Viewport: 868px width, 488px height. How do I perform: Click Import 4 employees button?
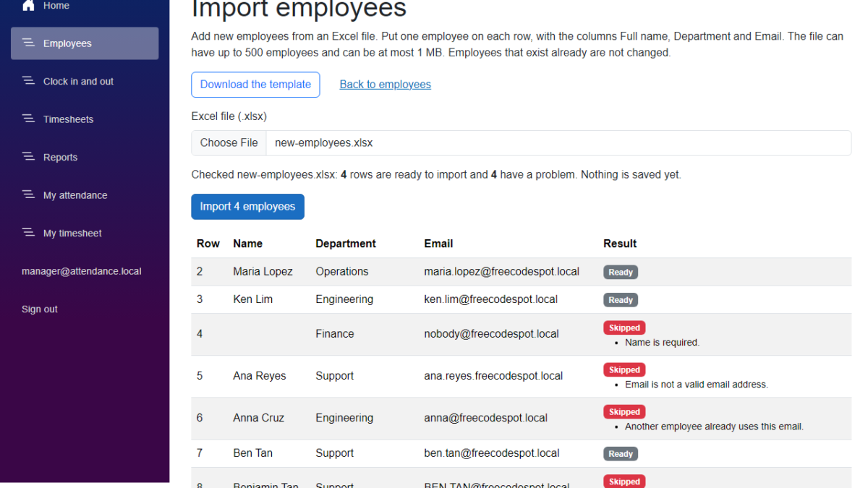[x=247, y=207]
